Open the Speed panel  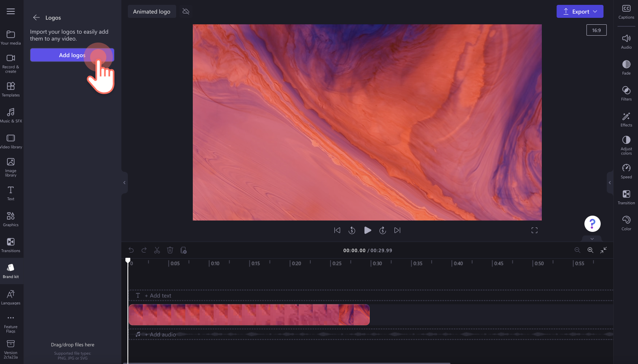point(626,171)
